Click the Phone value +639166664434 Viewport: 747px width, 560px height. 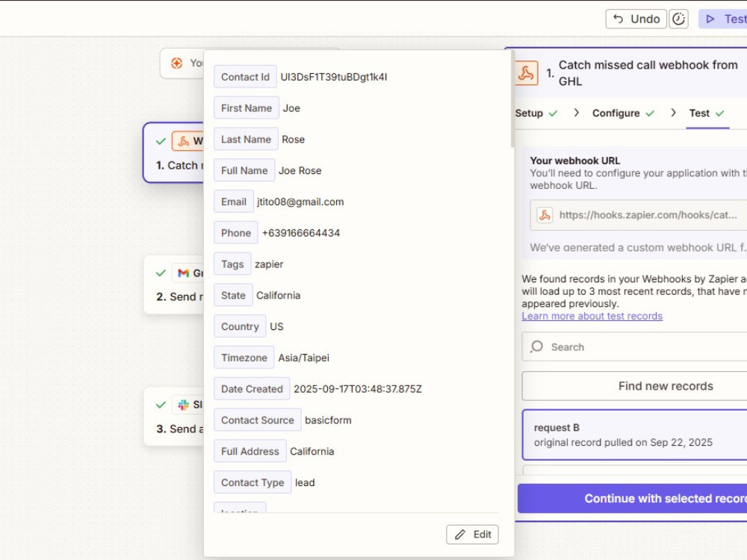(x=300, y=233)
